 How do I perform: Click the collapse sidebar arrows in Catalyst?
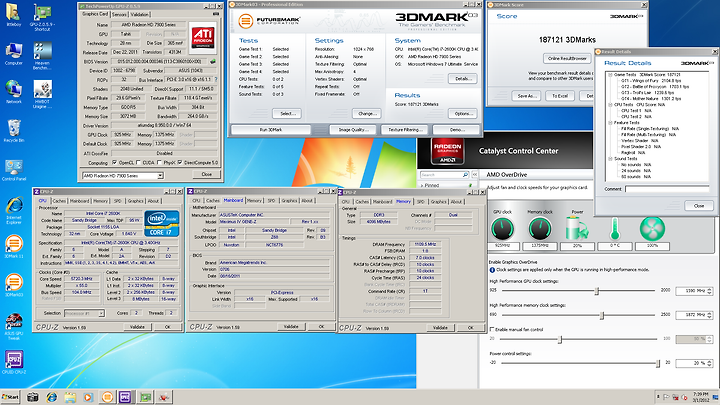click(x=475, y=174)
